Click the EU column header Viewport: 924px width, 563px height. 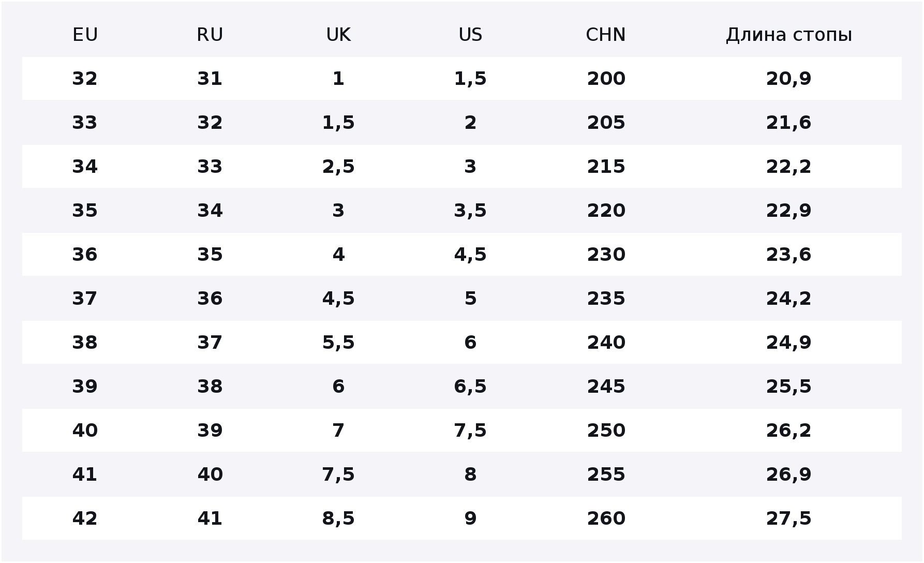click(85, 35)
